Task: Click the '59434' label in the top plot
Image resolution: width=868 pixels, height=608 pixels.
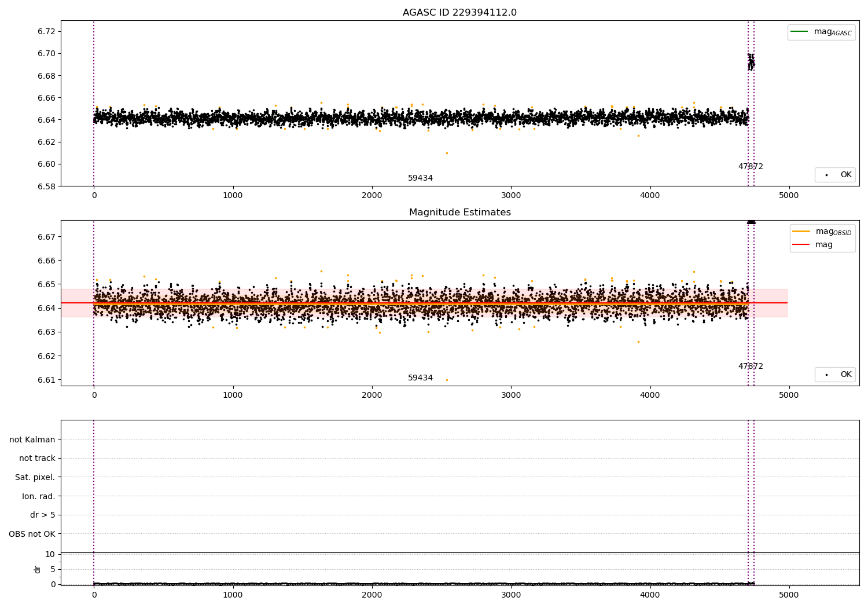Action: pos(420,178)
